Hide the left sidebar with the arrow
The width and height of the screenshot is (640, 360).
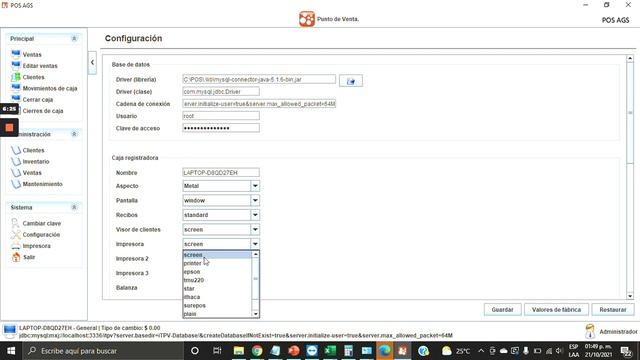tap(92, 62)
